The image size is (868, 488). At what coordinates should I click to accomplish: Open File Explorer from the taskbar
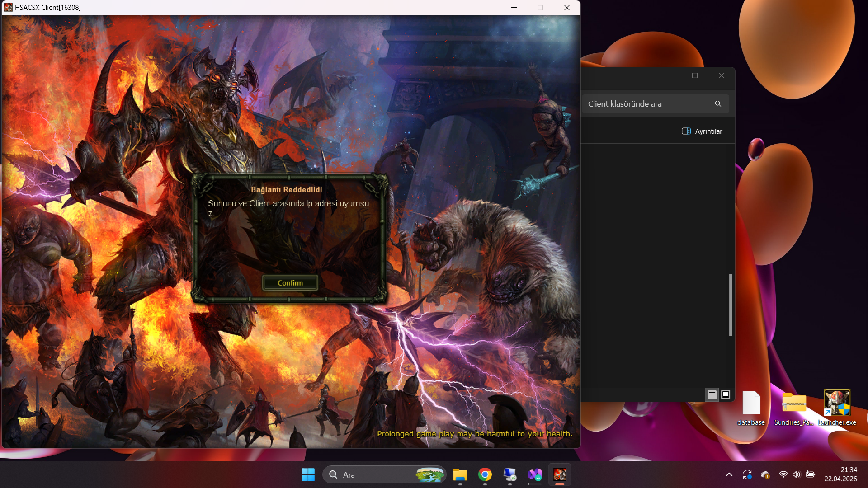(460, 474)
